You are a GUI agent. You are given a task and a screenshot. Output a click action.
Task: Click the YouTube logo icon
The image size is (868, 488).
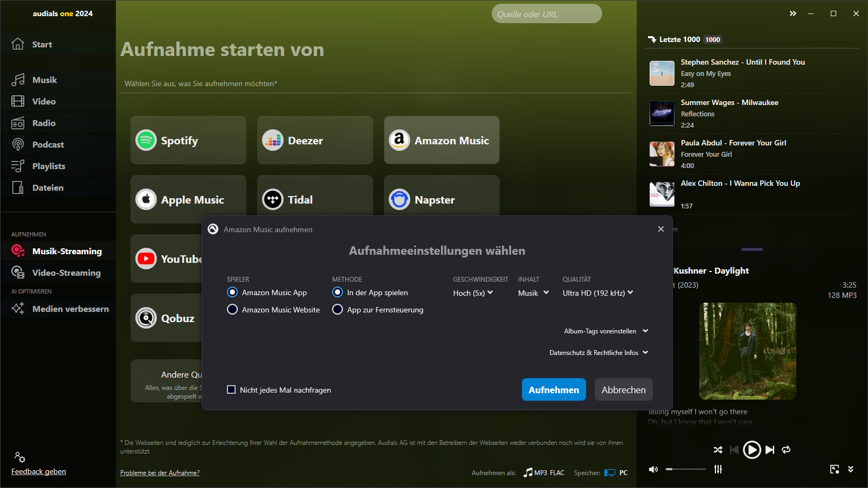(146, 259)
